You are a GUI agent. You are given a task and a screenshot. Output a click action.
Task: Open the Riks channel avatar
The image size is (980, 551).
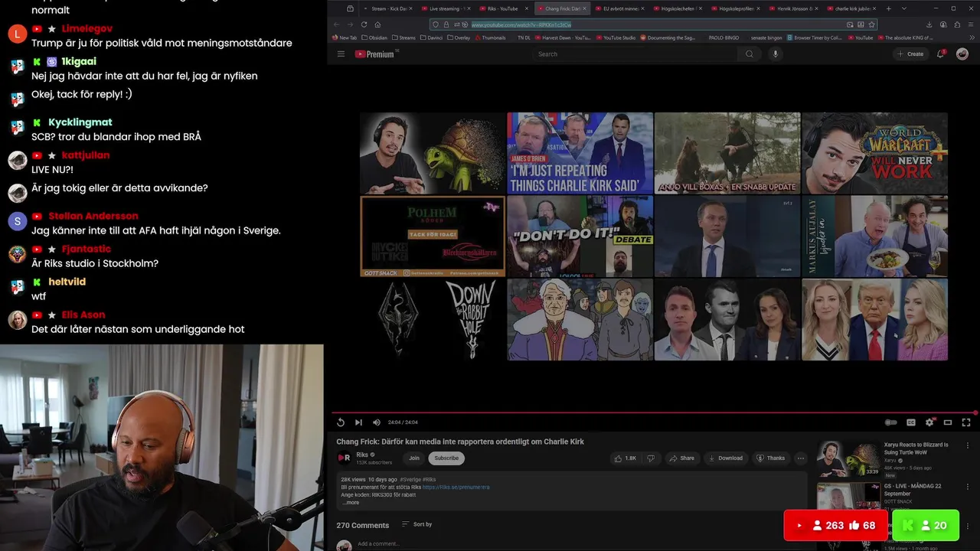coord(345,458)
